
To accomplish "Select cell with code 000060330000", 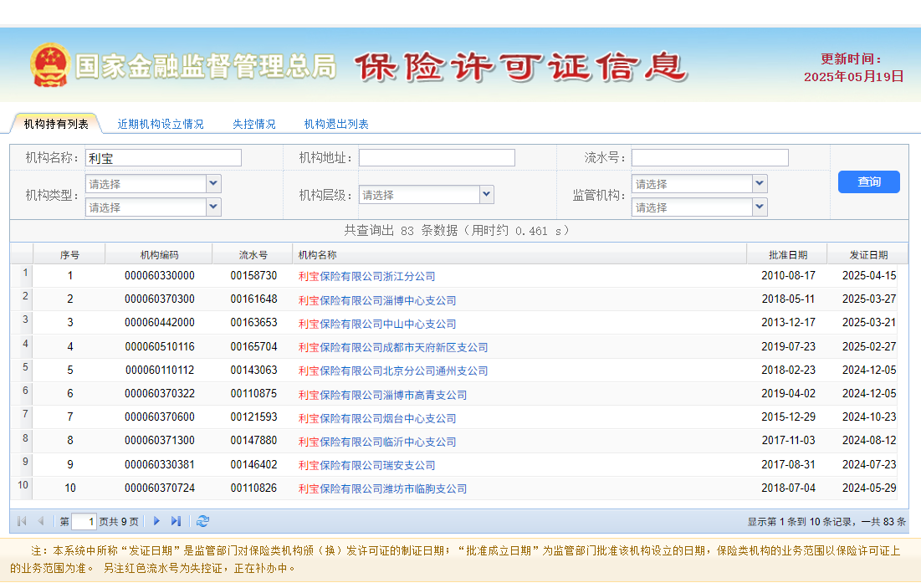I will 159,275.
